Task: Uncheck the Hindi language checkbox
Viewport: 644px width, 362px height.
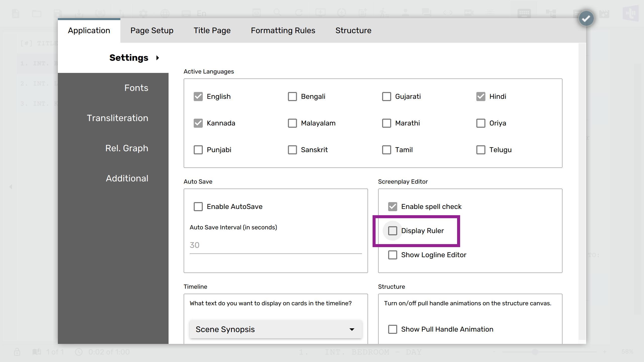Action: click(x=480, y=97)
